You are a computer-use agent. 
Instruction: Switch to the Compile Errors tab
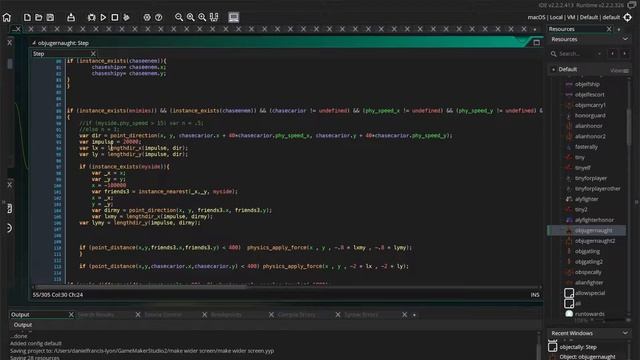point(297,315)
